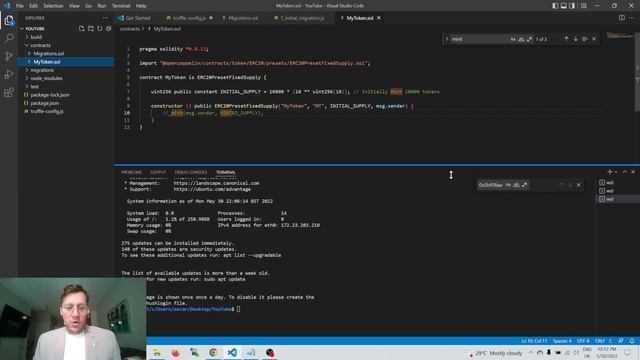640x360 pixels.
Task: Switch to Migrations.sol editor tab
Action: 243,18
